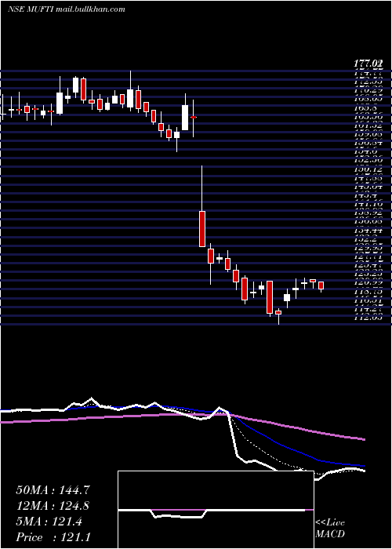The height and width of the screenshot is (549, 392).
Task: Click the 12MA : 124.8 label
Action: (53, 506)
